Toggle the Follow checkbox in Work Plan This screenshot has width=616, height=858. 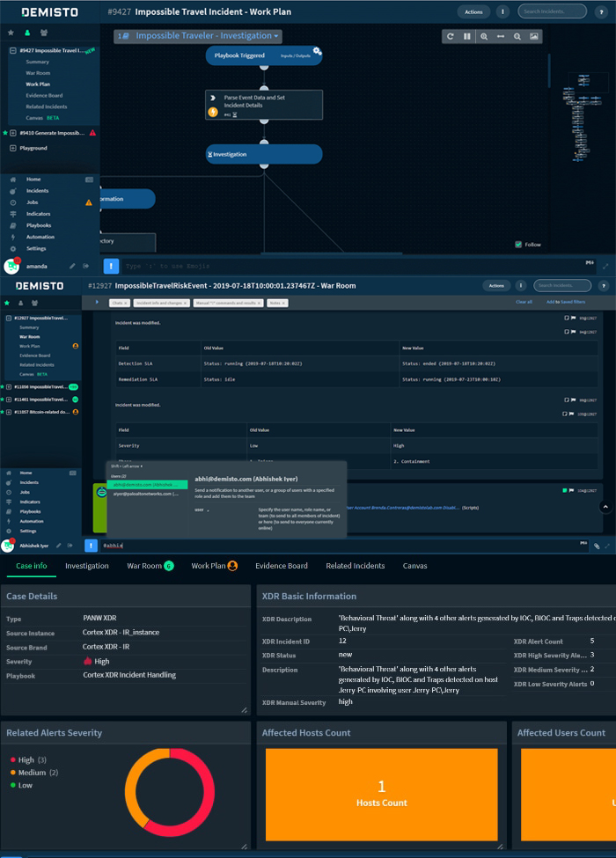(518, 245)
